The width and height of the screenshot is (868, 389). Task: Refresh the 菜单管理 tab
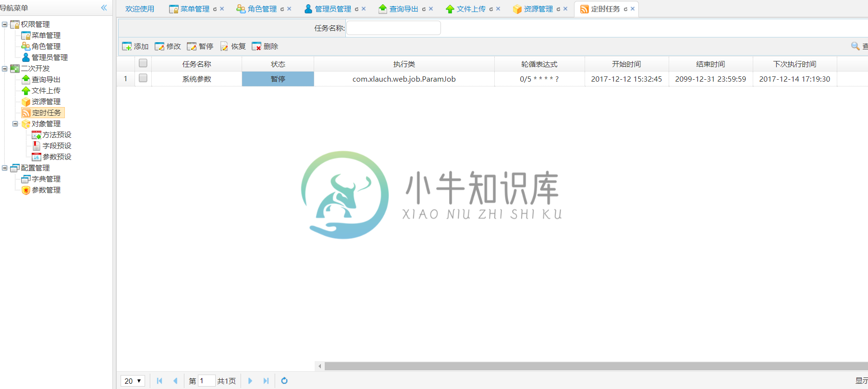coord(215,9)
